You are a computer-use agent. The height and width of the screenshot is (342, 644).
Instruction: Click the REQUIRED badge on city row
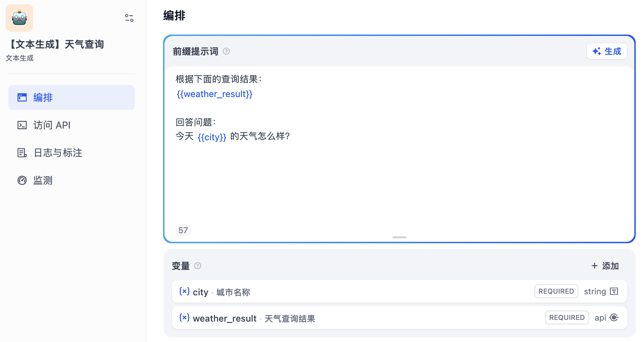click(x=556, y=291)
